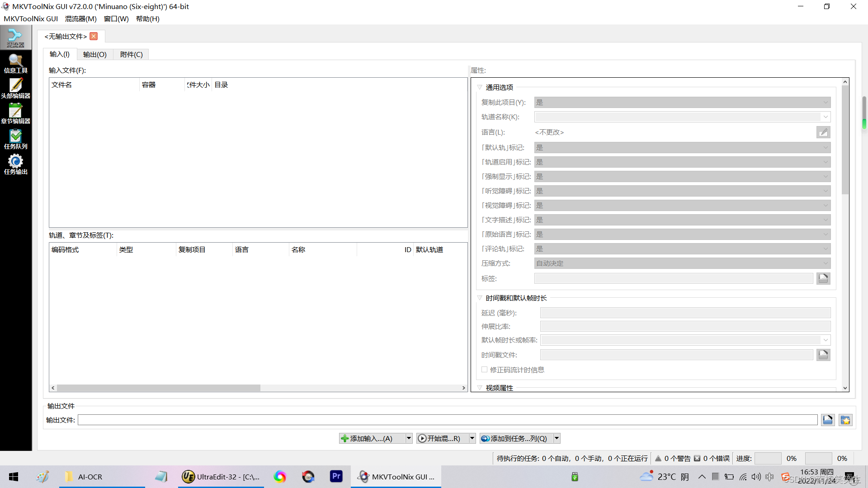Switch to 附件(C) tab
The width and height of the screenshot is (868, 488).
pyautogui.click(x=132, y=55)
